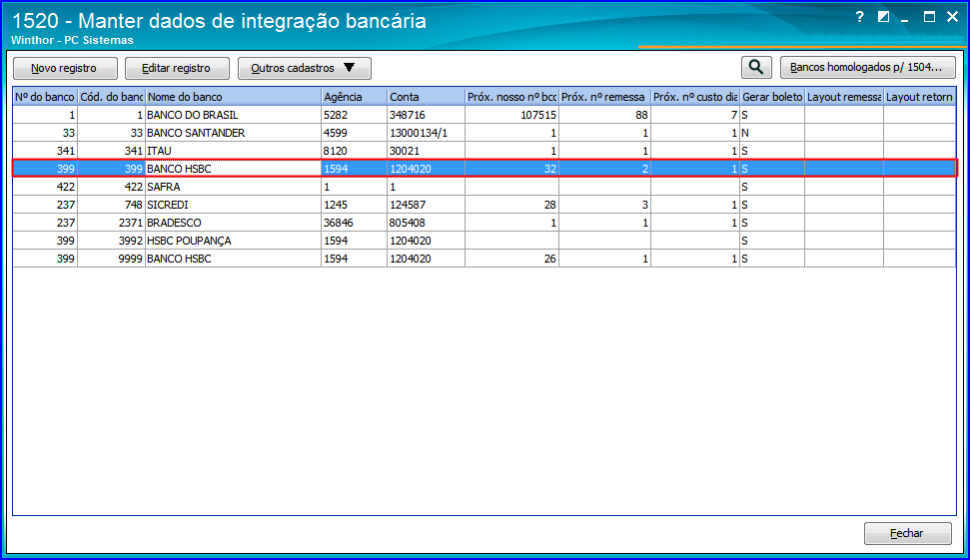Click conta value 13000134/1
The height and width of the screenshot is (560, 970).
point(419,133)
